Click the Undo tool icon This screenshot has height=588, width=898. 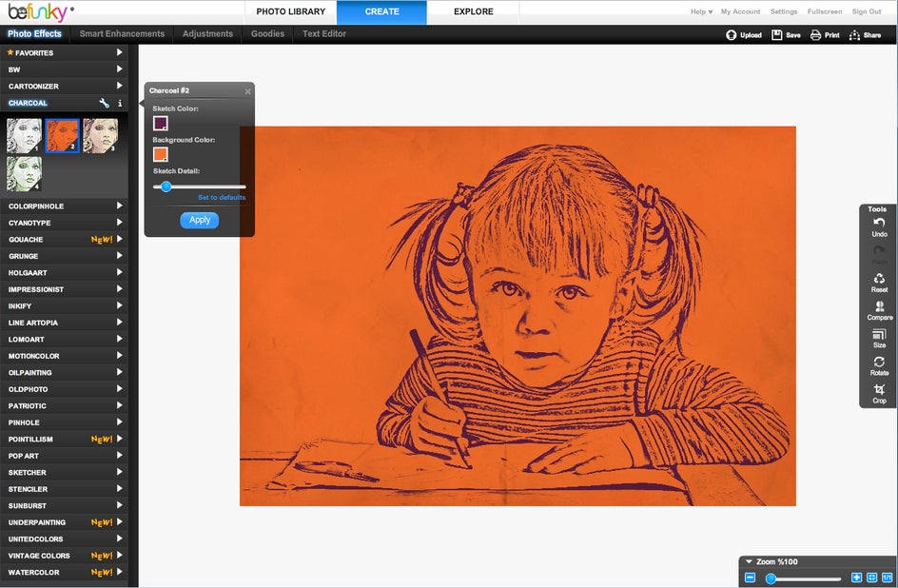coord(879,223)
